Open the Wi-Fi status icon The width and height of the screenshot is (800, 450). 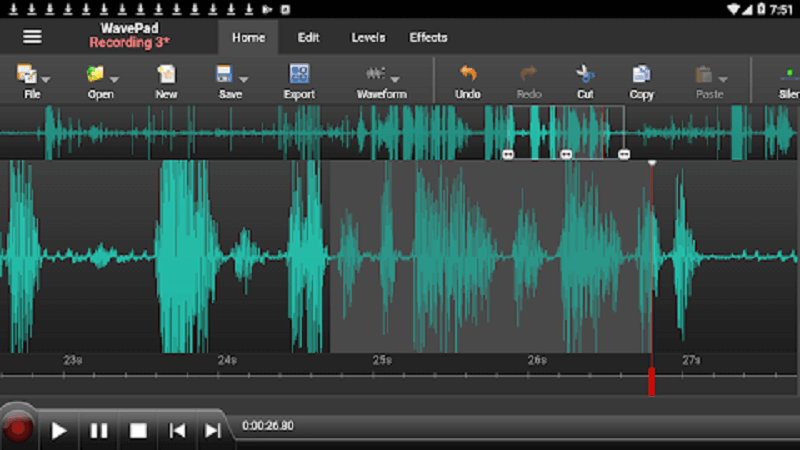[x=734, y=9]
